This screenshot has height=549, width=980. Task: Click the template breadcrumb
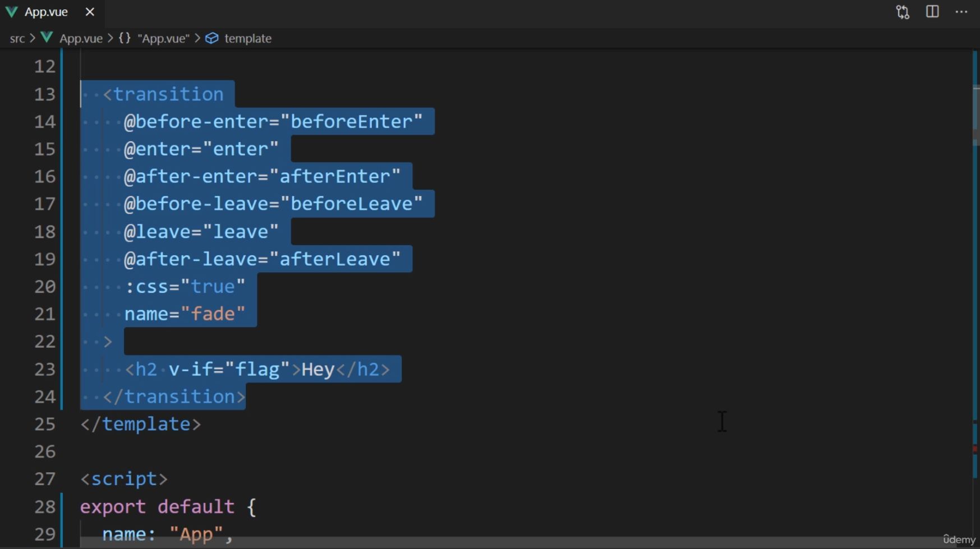pyautogui.click(x=248, y=38)
